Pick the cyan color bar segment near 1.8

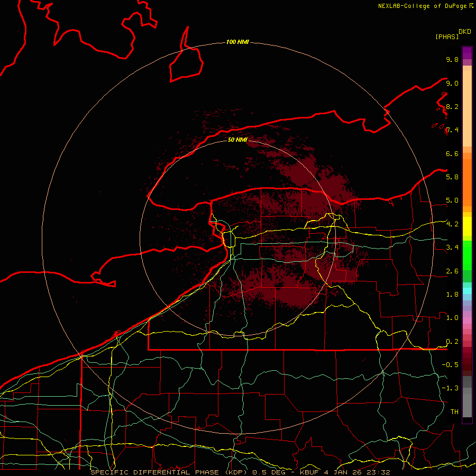467,291
